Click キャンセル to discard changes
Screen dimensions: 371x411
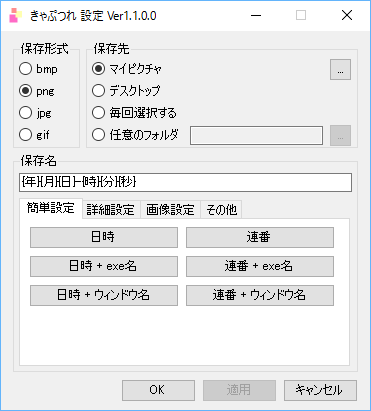tap(320, 390)
